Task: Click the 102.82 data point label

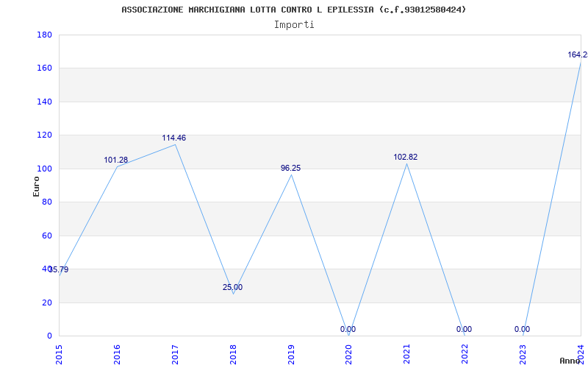Action: tap(406, 158)
